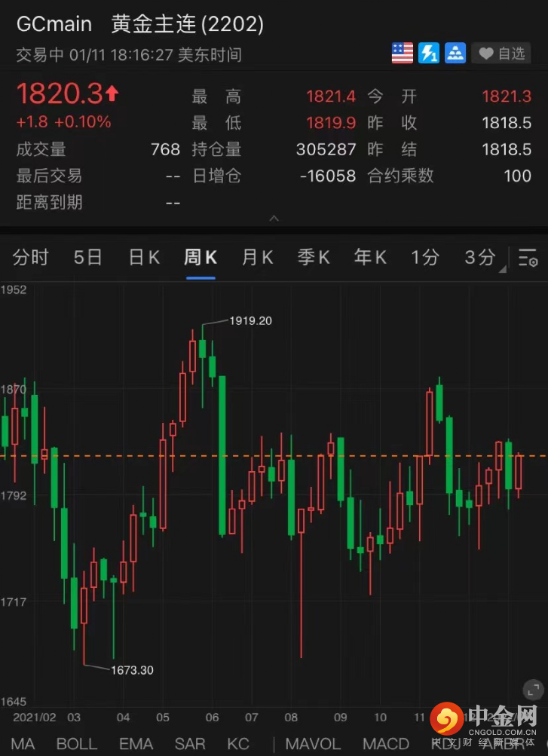Click the gold bars commodity icon
The image size is (548, 756).
[455, 54]
